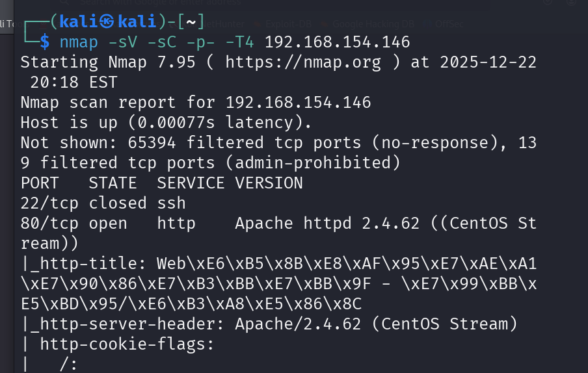Click the nmap command word
588x373 pixels.
pyautogui.click(x=79, y=42)
